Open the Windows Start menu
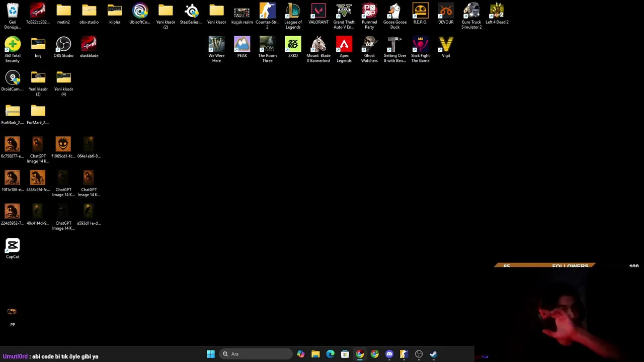644x362 pixels. point(211,354)
